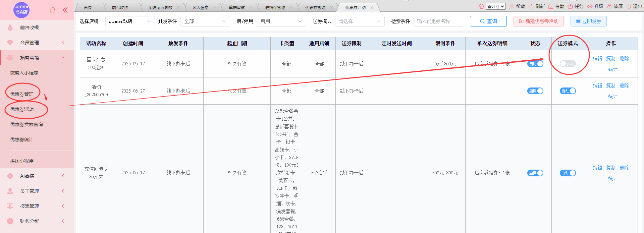This screenshot has height=233, width=644.
Task: Open the Tasks (任务) icon
Action: [x=570, y=6]
